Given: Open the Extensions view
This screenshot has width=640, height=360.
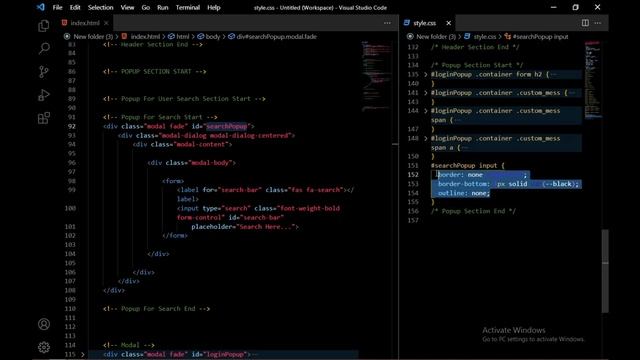Looking at the screenshot, I should (44, 118).
